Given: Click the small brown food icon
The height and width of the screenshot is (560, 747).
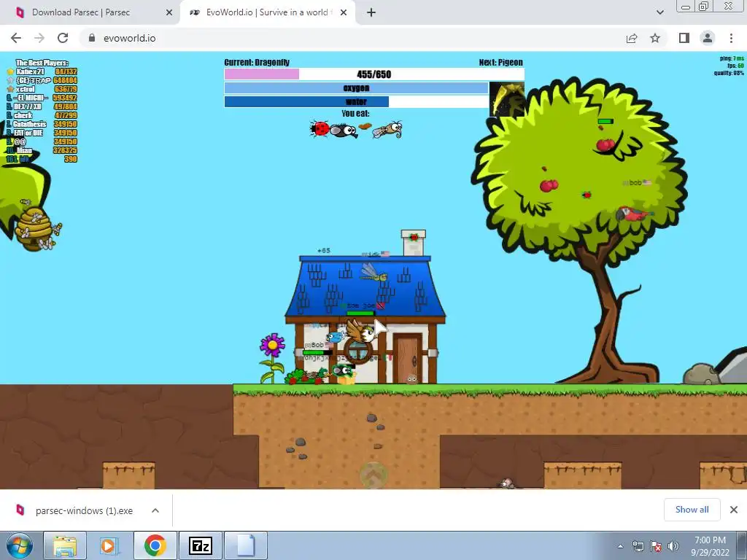Looking at the screenshot, I should point(365,127).
